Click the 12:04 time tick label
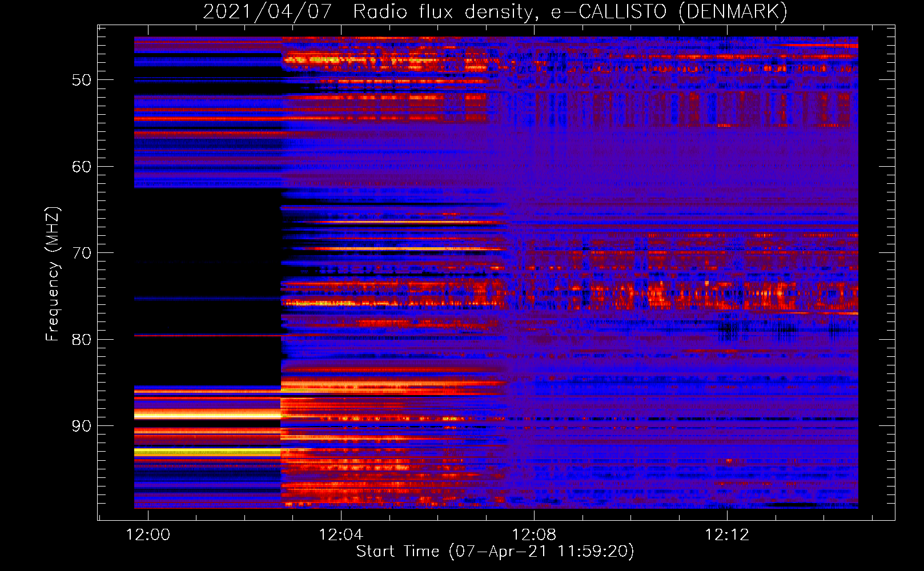The width and height of the screenshot is (924, 571). [341, 534]
